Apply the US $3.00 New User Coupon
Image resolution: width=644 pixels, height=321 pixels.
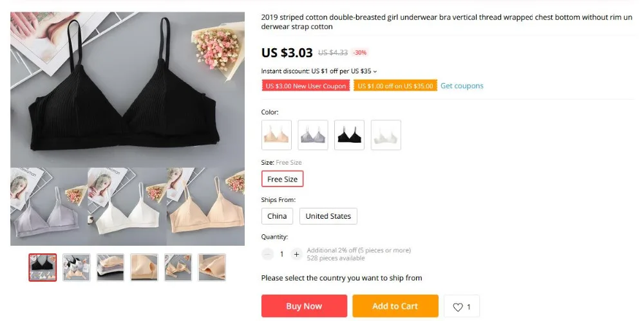coord(305,86)
